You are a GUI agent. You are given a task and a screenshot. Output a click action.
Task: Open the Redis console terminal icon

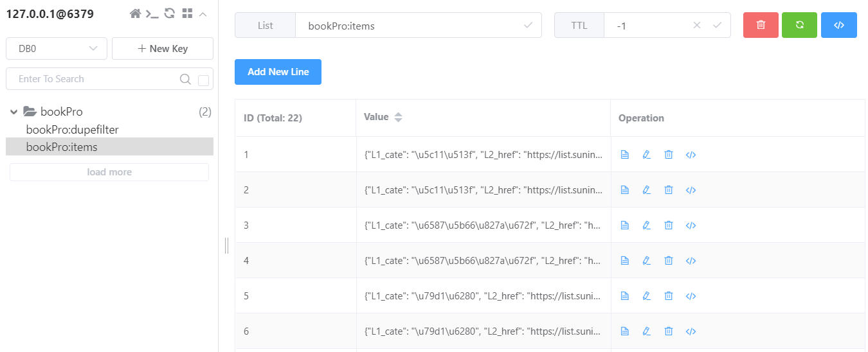click(x=152, y=13)
